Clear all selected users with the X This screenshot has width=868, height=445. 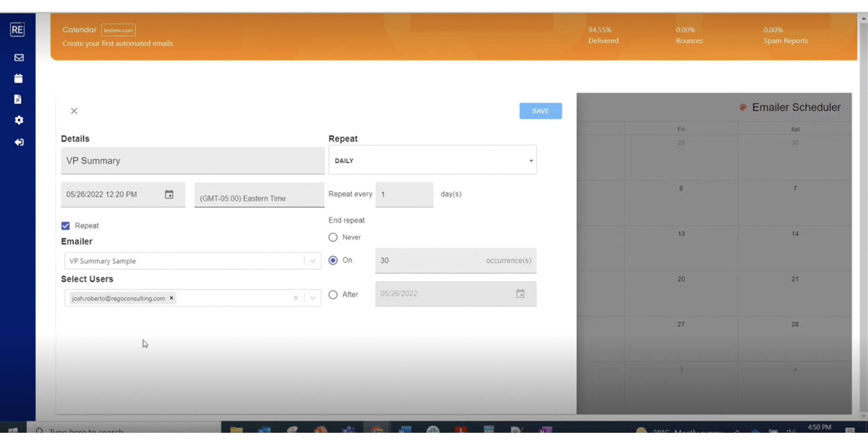tap(295, 298)
